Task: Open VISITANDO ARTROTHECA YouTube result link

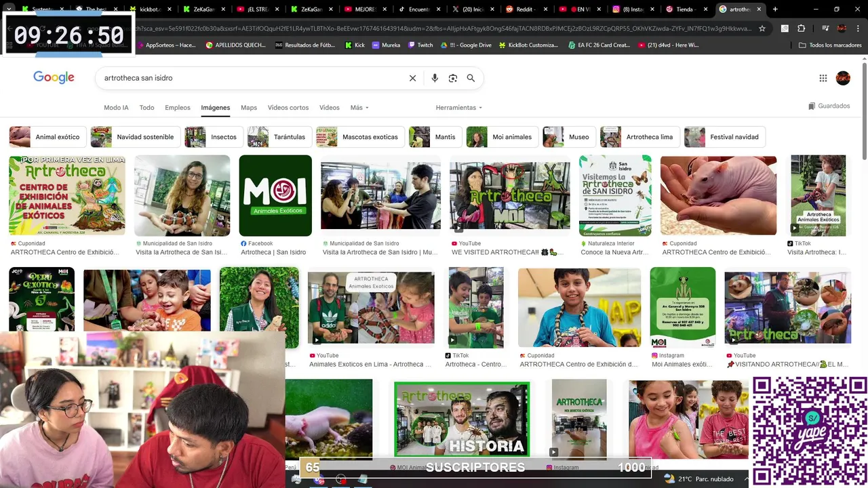Action: [x=787, y=365]
